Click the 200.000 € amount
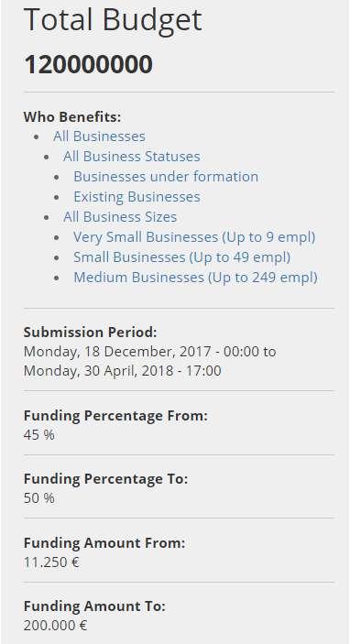Viewport: 350px width, 644px height. pyautogui.click(x=56, y=626)
